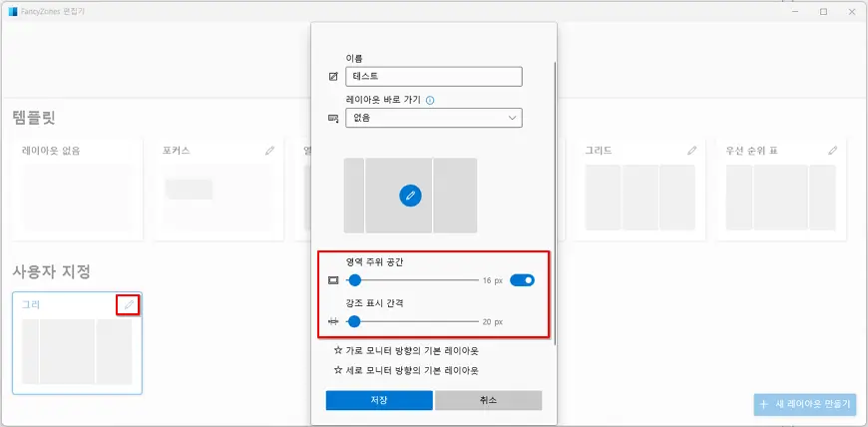Edit the 우선 순위 표 template pencil icon
This screenshot has width=868, height=427.
[833, 151]
